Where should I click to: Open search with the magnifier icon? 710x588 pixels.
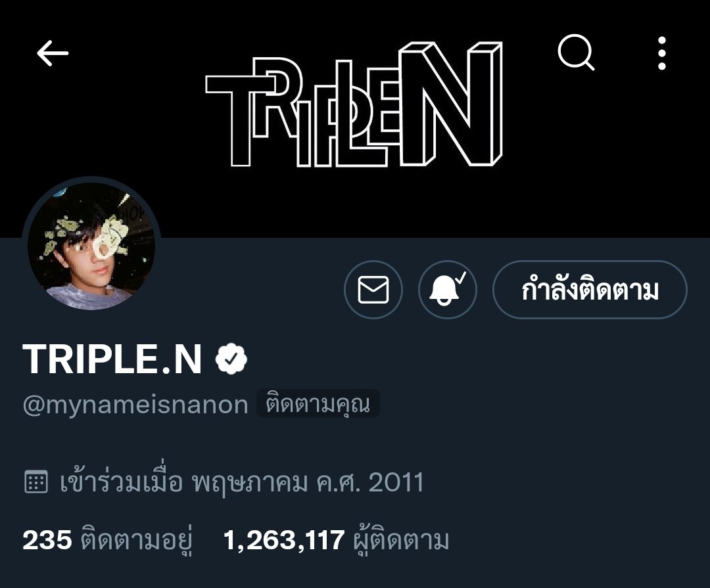[x=576, y=53]
